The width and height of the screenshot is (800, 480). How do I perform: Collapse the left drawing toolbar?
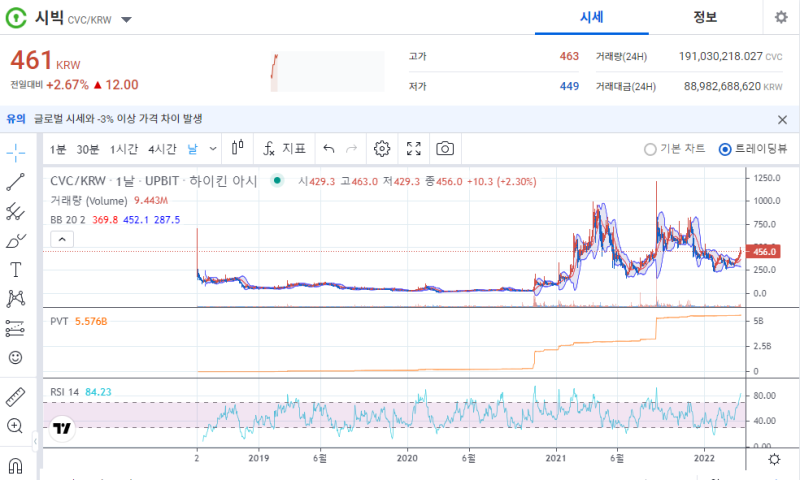point(35,441)
